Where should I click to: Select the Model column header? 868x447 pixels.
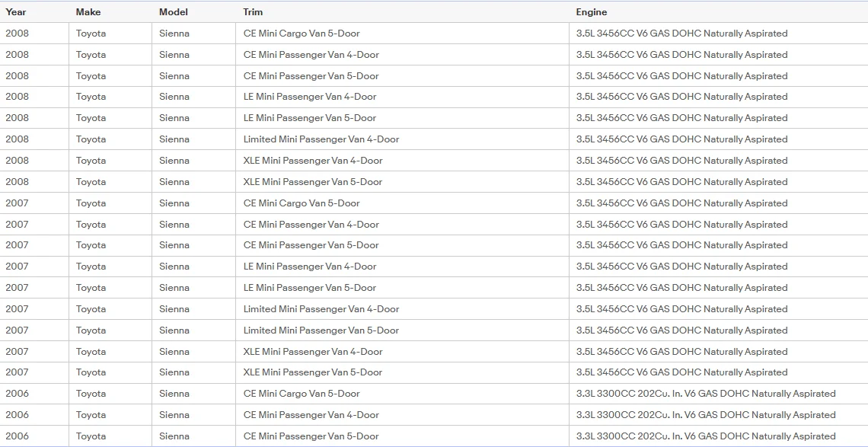click(x=174, y=11)
